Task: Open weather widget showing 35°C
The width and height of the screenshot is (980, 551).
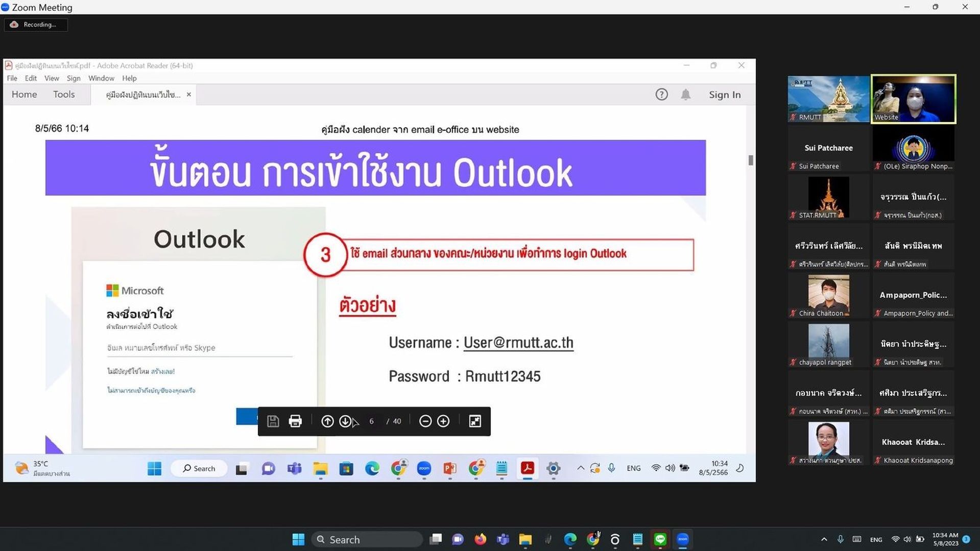Action: point(43,468)
